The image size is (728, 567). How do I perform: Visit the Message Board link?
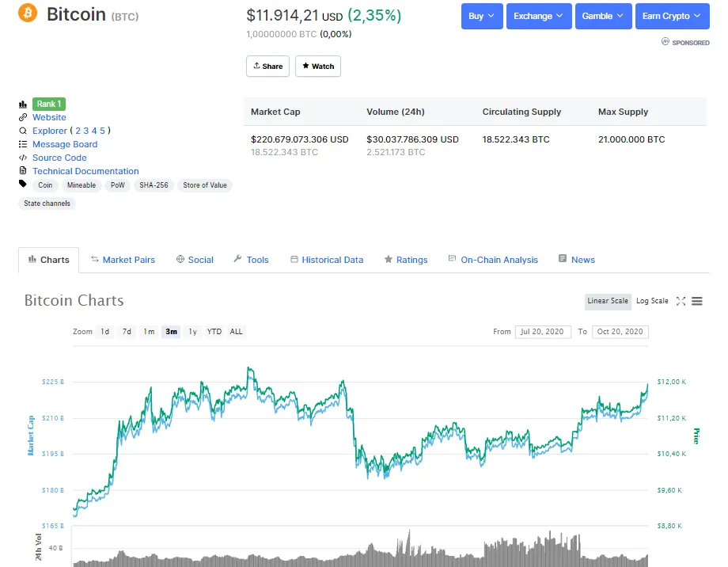(x=65, y=144)
